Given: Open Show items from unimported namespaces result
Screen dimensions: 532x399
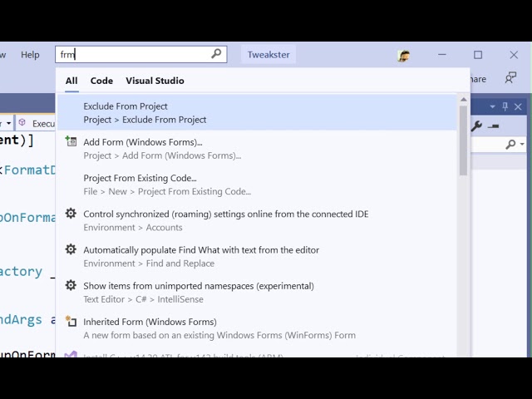Looking at the screenshot, I should 257,293.
